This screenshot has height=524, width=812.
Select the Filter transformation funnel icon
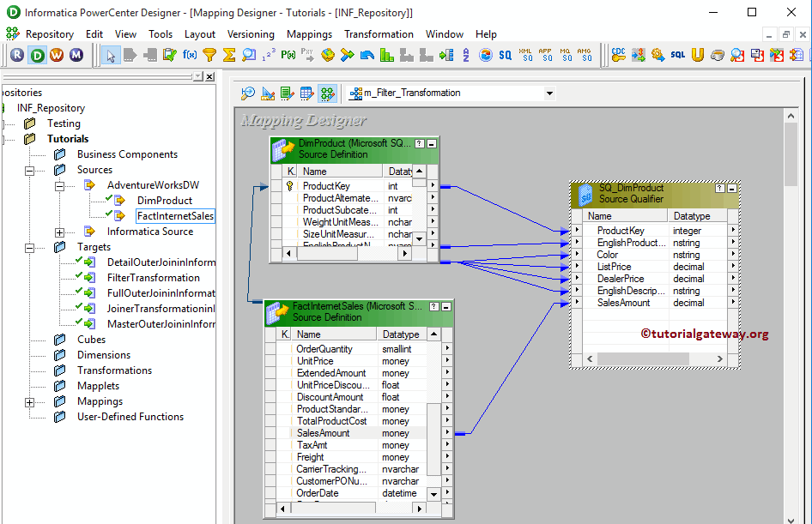(x=210, y=54)
